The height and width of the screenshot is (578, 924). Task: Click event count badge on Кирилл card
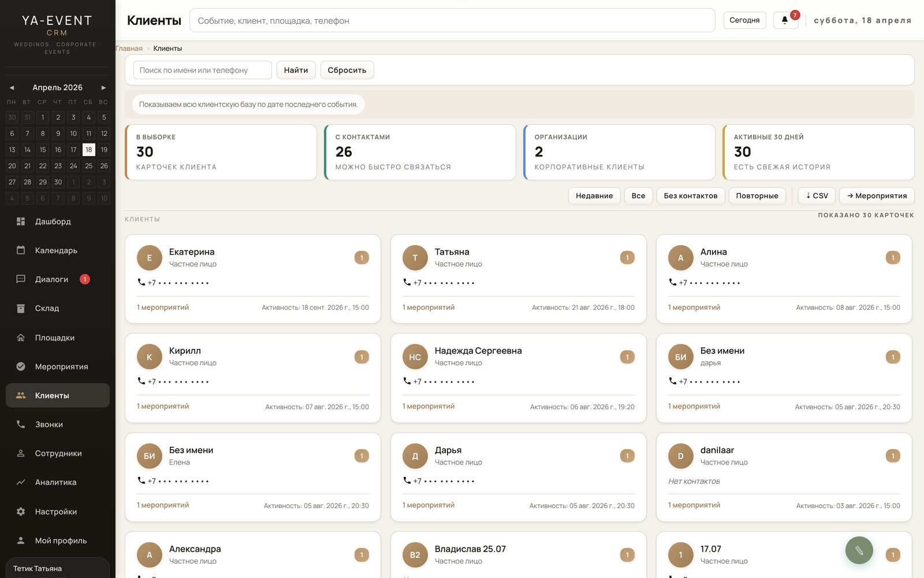[362, 357]
